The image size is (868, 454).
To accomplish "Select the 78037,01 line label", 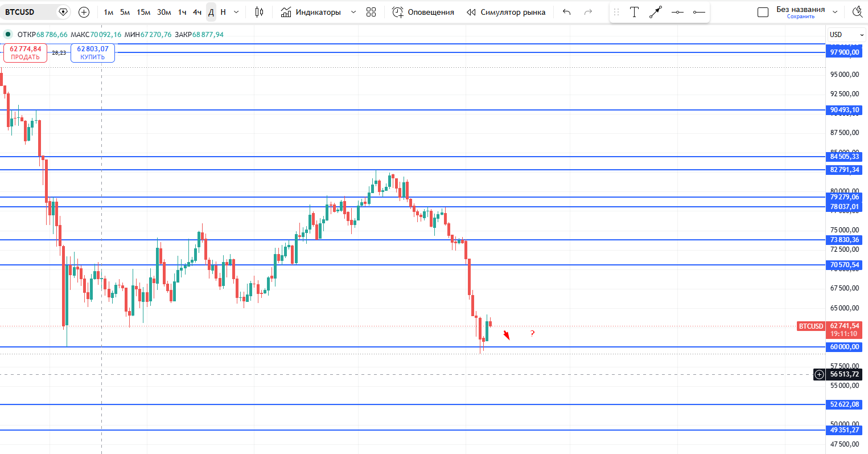I will tap(845, 207).
